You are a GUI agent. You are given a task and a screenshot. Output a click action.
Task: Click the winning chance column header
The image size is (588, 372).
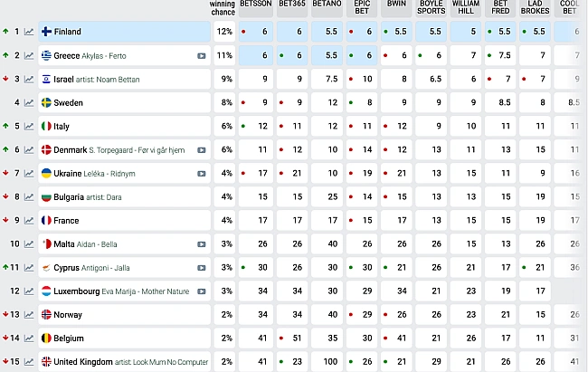[223, 8]
